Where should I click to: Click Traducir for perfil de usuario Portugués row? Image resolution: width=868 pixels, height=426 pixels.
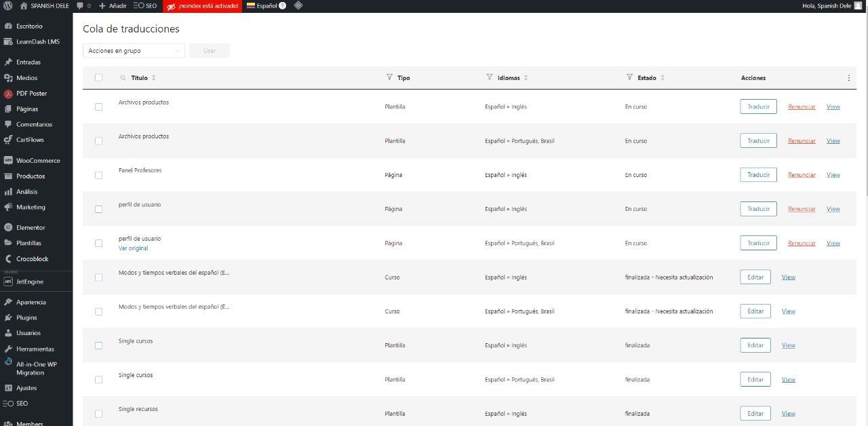pos(758,243)
